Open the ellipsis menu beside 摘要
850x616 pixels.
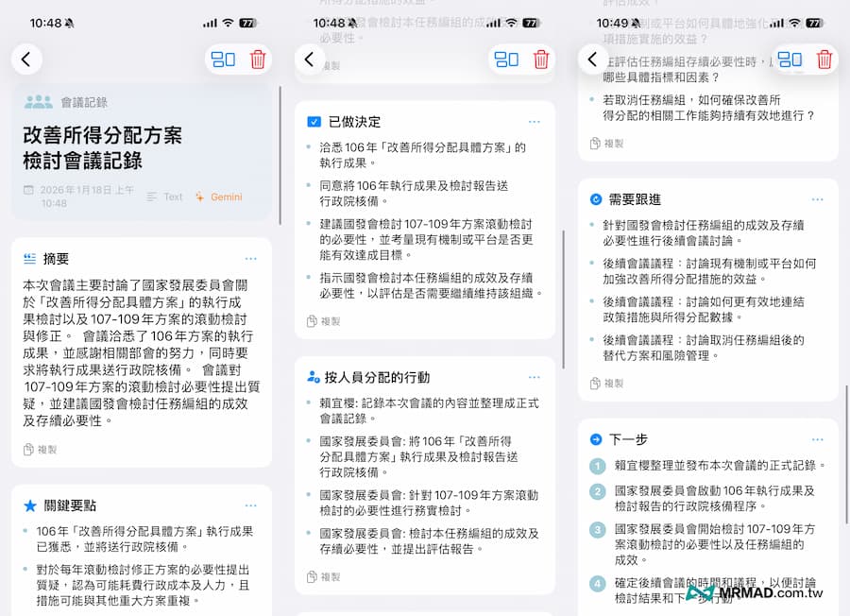tap(252, 259)
